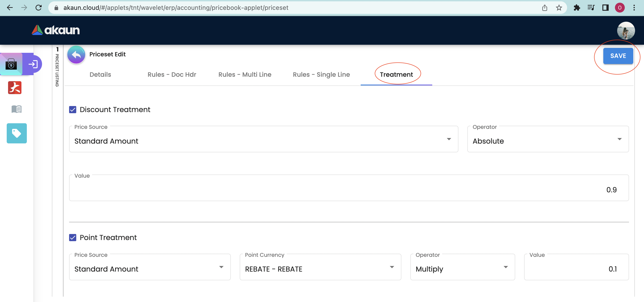
Task: Open the user profile avatar
Action: coord(626,30)
